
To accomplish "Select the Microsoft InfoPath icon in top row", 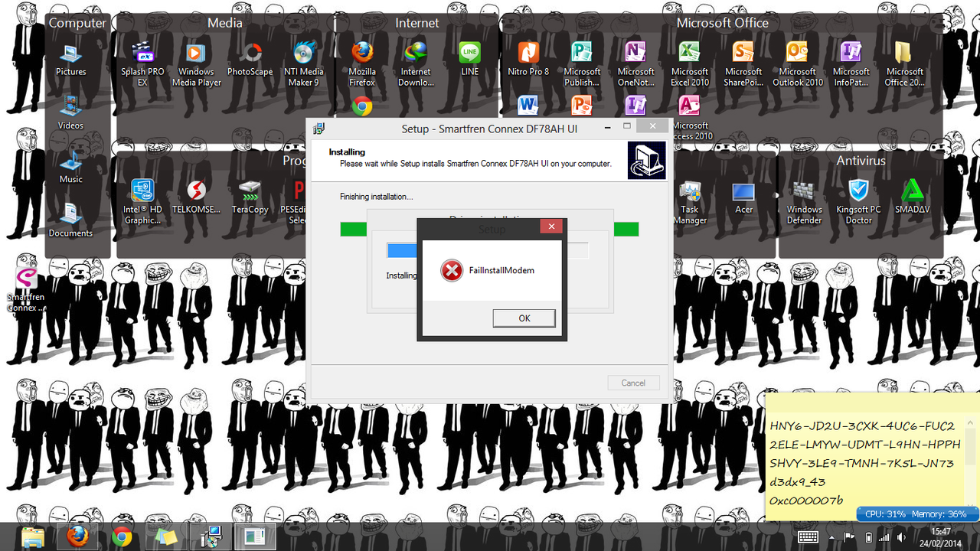I will tap(851, 64).
